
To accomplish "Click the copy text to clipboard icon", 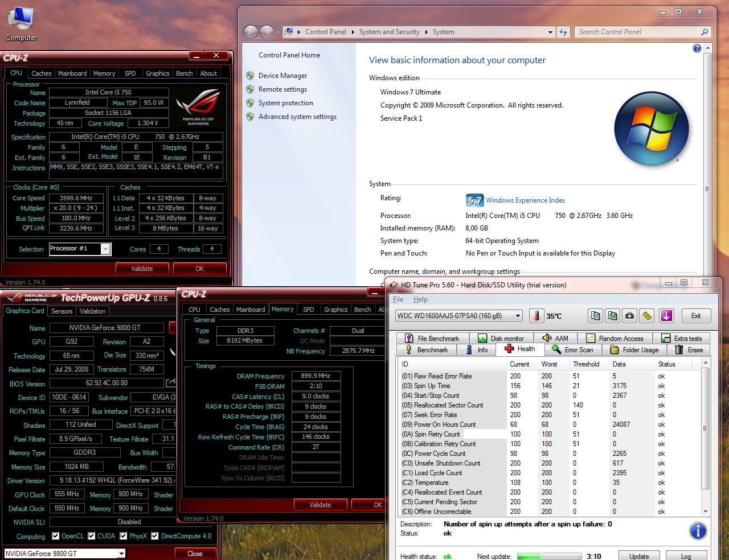I will (596, 316).
